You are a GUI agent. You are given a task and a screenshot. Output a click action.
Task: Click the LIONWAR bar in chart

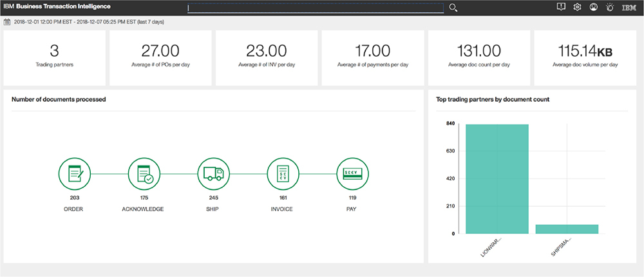coord(497,179)
